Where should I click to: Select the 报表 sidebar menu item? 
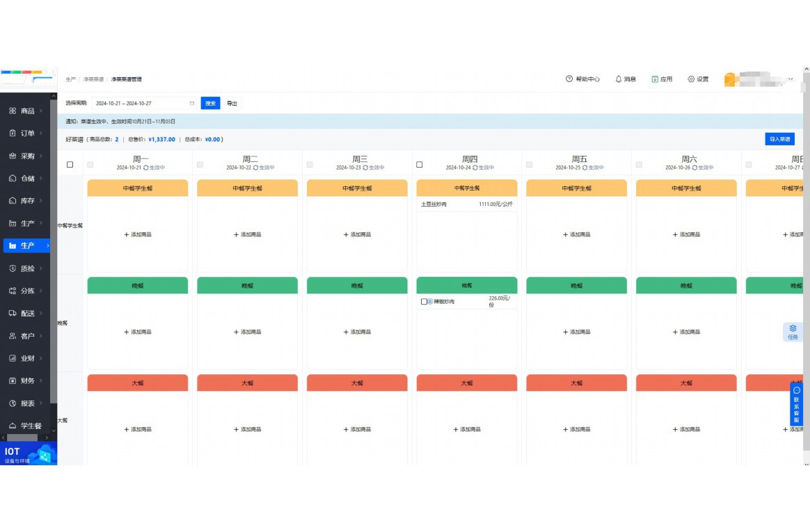click(26, 403)
